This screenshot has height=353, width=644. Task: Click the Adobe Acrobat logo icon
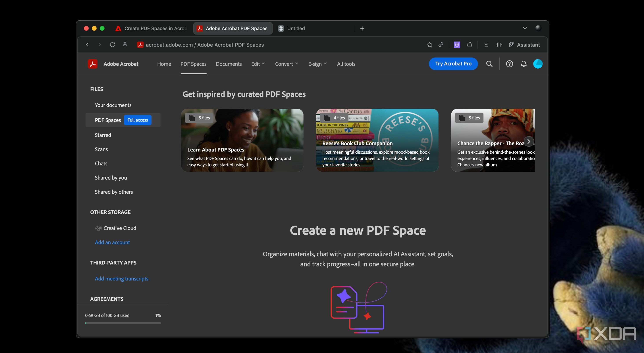coord(93,64)
